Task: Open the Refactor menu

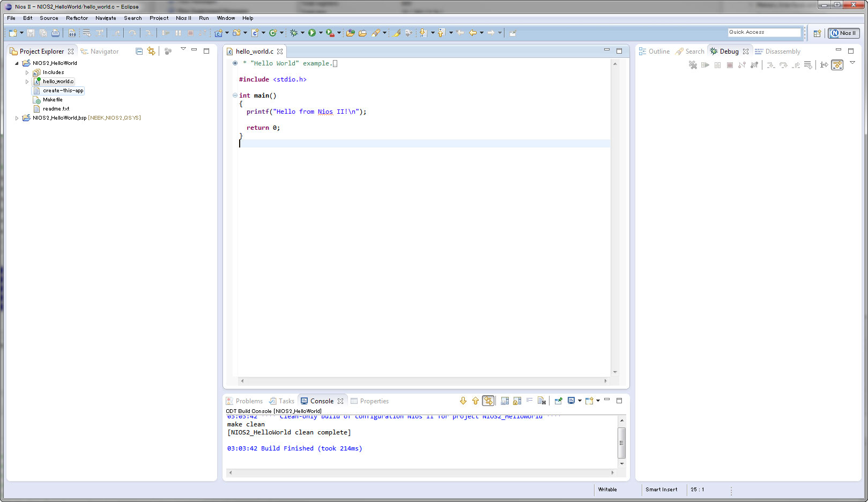Action: point(77,18)
